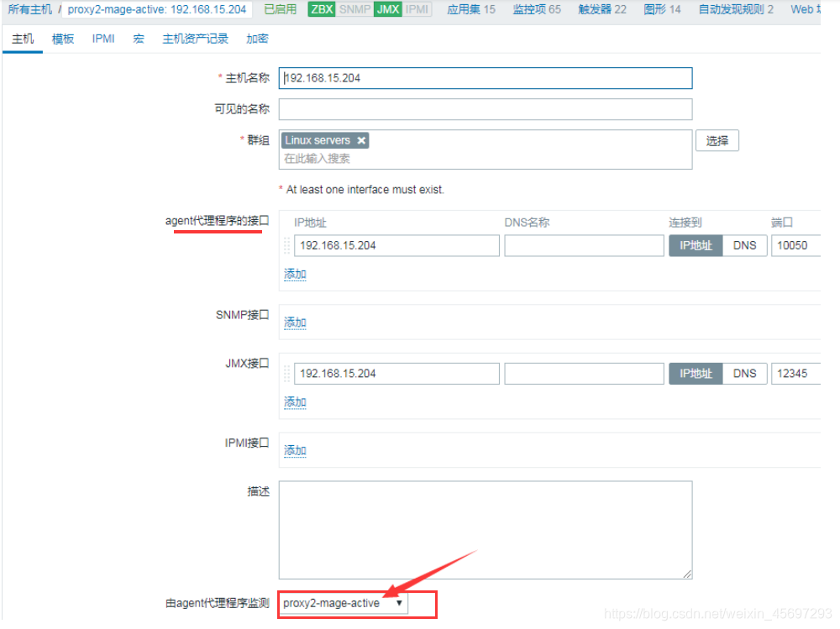This screenshot has width=840, height=629.
Task: Open the 加密 tab
Action: [257, 39]
